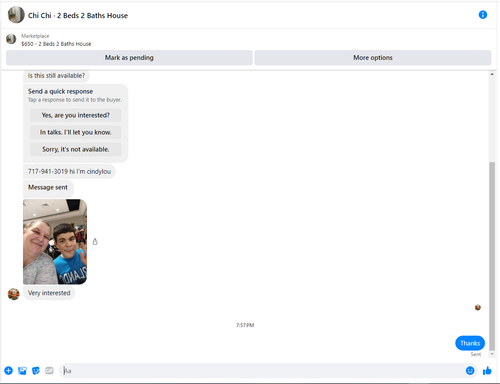Open More options for listing
The width and height of the screenshot is (500, 384).
point(373,58)
